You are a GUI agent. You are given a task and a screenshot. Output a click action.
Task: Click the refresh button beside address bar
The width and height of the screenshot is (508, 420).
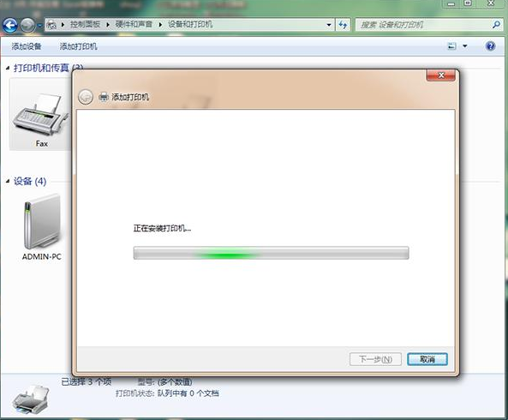[343, 25]
